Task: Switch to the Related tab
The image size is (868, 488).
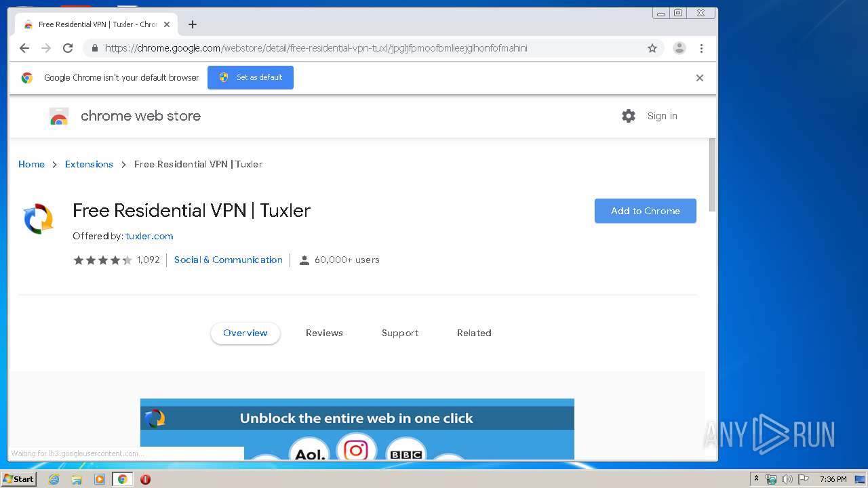Action: (474, 333)
